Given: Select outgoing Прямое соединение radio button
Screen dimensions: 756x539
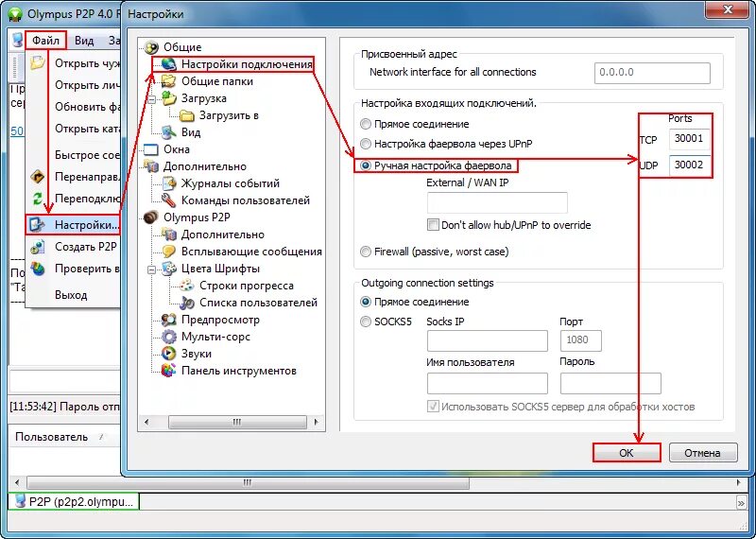Looking at the screenshot, I should pos(366,302).
